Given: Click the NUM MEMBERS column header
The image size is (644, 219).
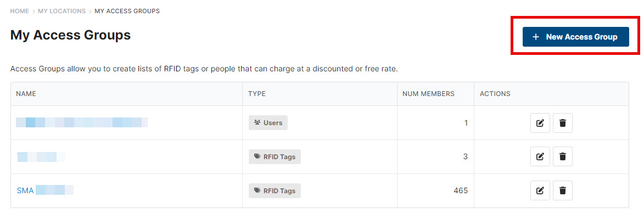Looking at the screenshot, I should [x=428, y=94].
